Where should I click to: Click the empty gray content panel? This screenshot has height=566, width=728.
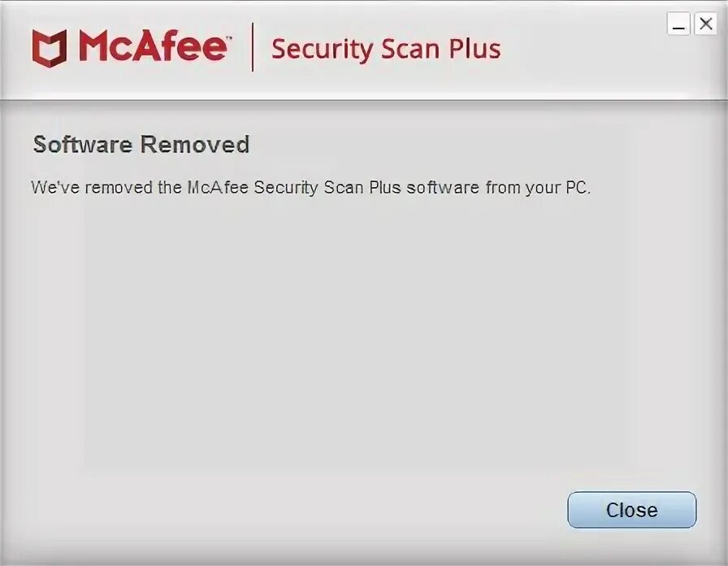[363, 339]
